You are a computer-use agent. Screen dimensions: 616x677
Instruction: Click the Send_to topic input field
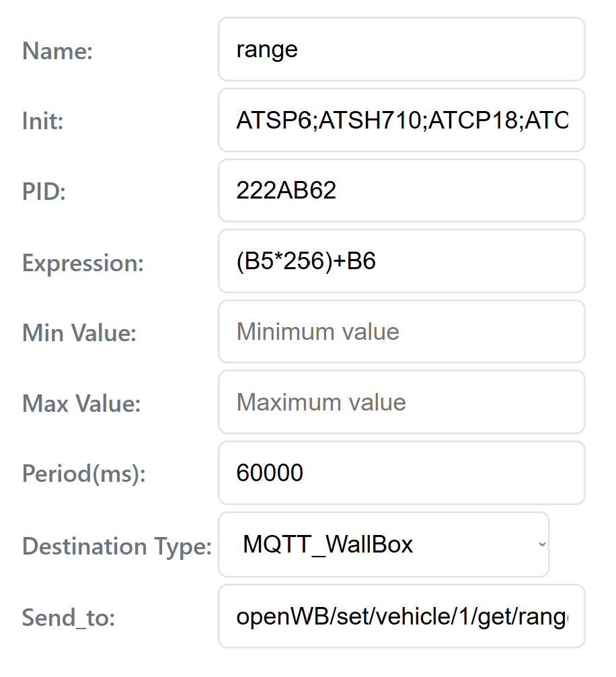point(401,616)
